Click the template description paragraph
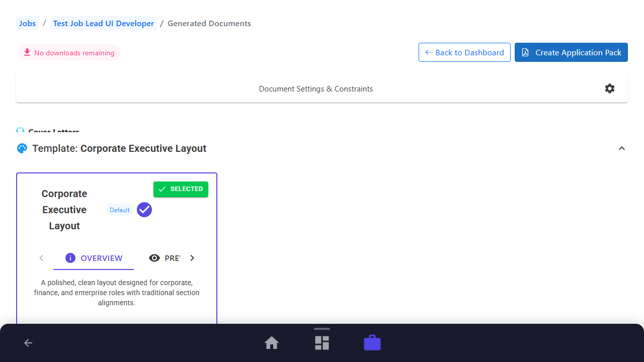The width and height of the screenshot is (644, 362). point(117,293)
